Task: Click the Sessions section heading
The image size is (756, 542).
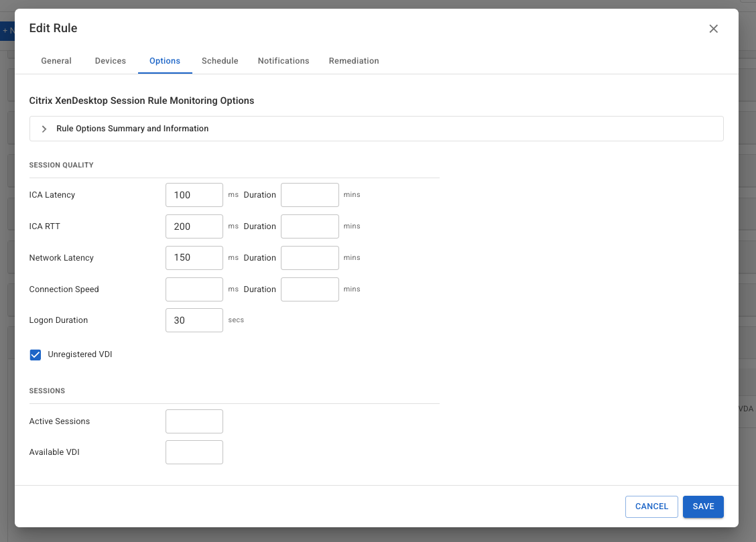Action: 47,391
